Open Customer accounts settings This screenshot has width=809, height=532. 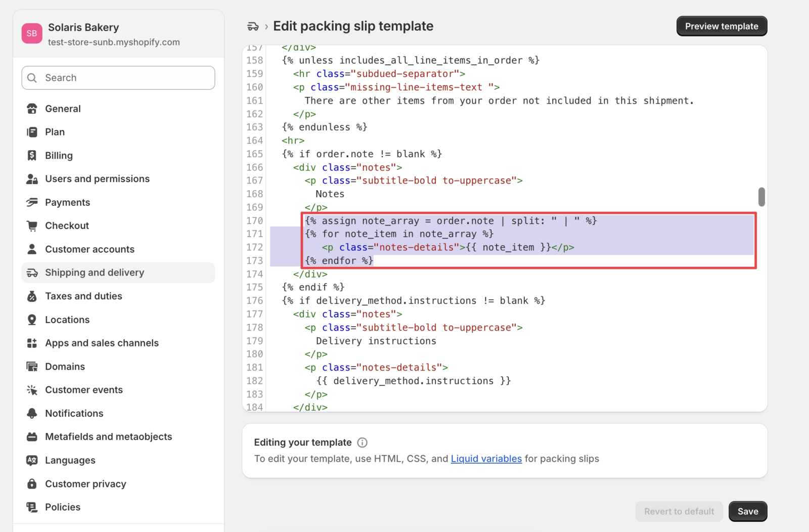118,249
